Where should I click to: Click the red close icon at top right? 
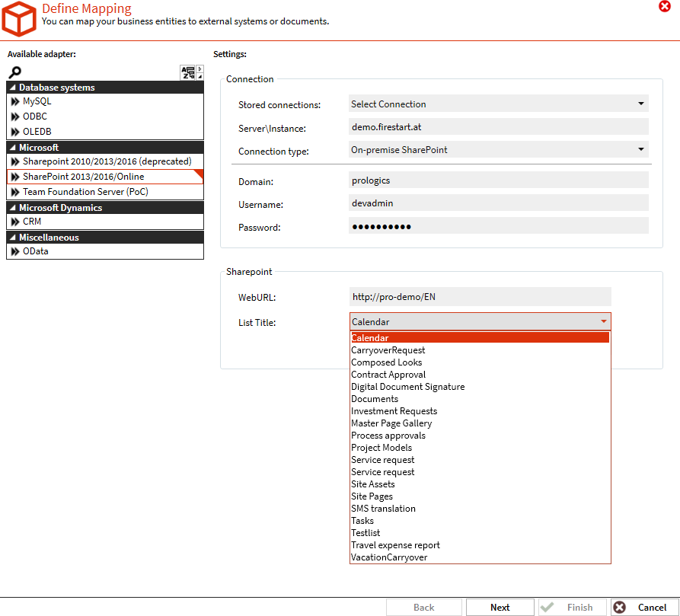tap(664, 6)
